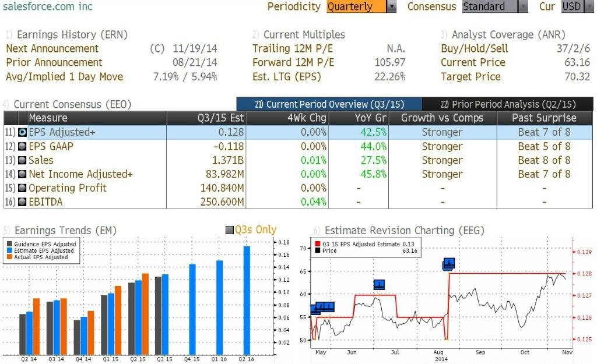Click event marker 5 on the revision chart

click(449, 263)
